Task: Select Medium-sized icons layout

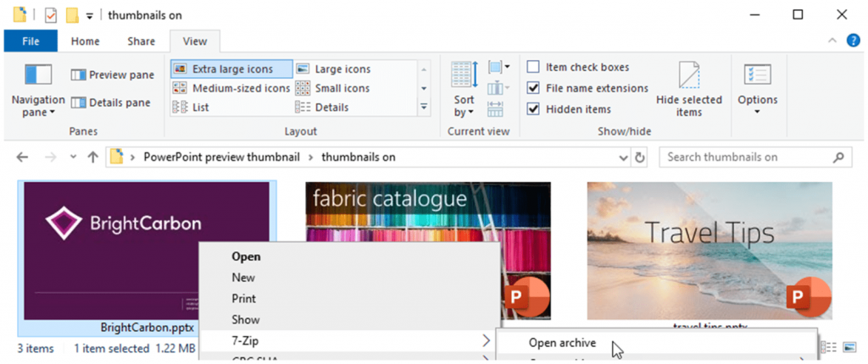Action: click(232, 88)
